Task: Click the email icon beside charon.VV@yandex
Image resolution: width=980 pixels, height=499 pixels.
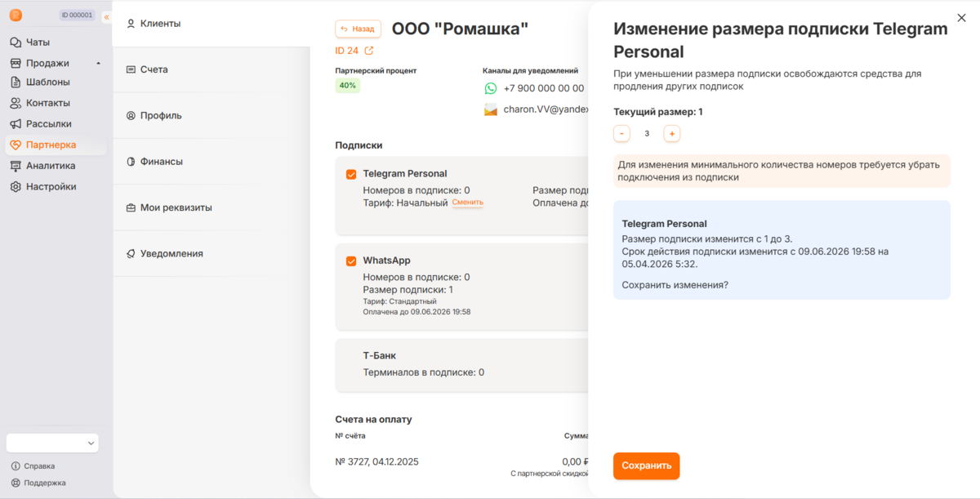Action: point(489,111)
